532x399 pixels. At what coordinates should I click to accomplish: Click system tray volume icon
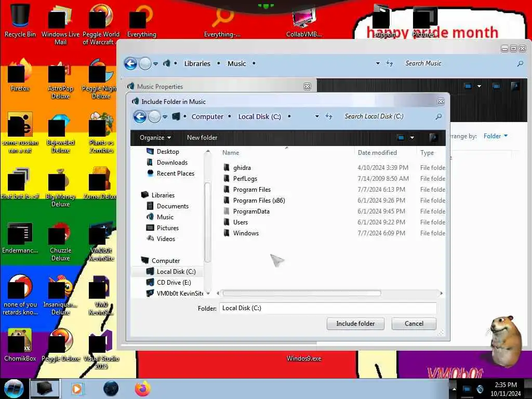[x=480, y=389]
